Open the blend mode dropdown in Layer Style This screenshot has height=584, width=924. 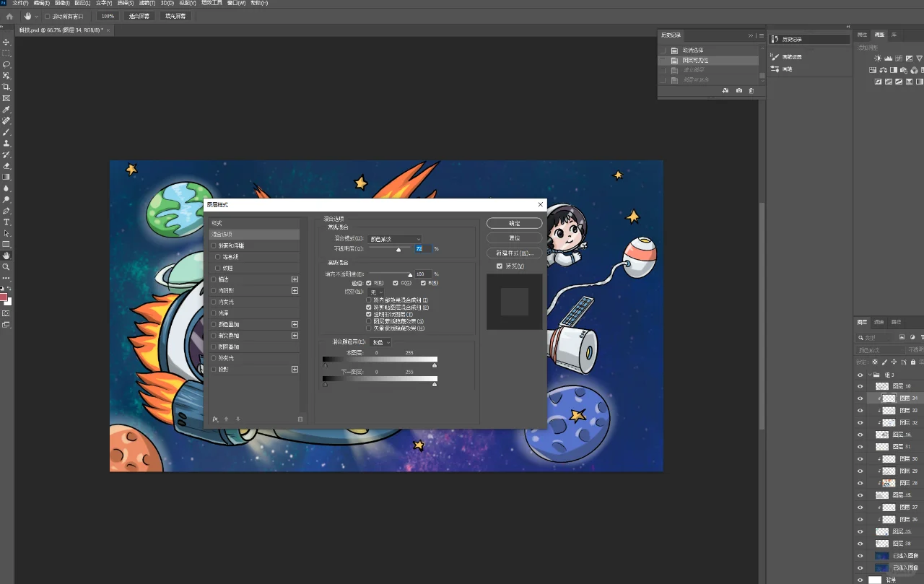(x=395, y=238)
